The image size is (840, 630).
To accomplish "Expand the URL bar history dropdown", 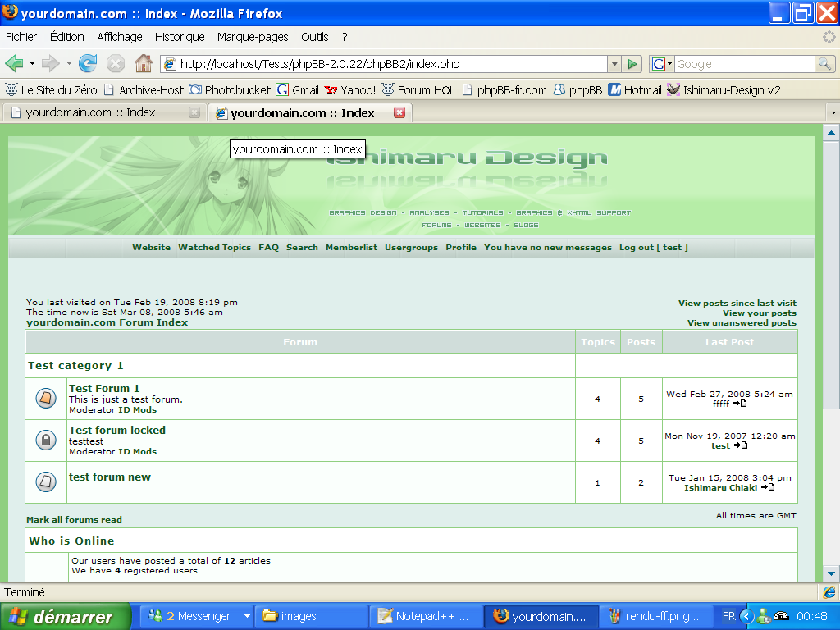I will point(614,64).
